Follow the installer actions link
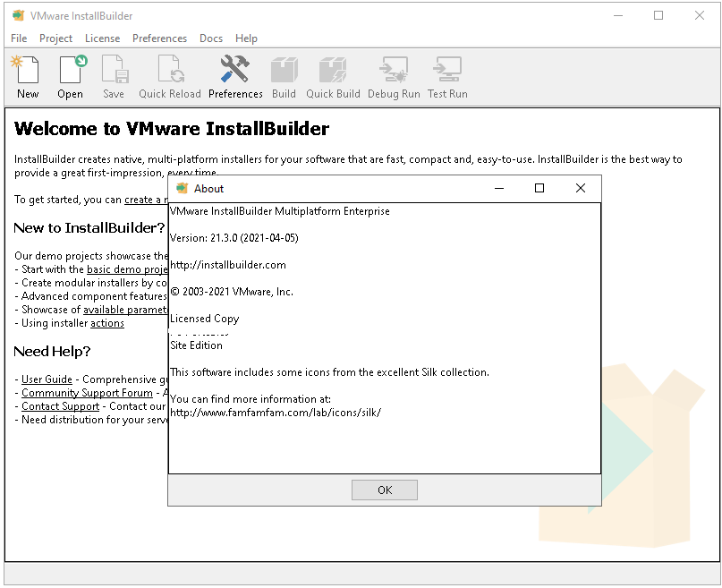Image resolution: width=722 pixels, height=588 pixels. tap(107, 323)
